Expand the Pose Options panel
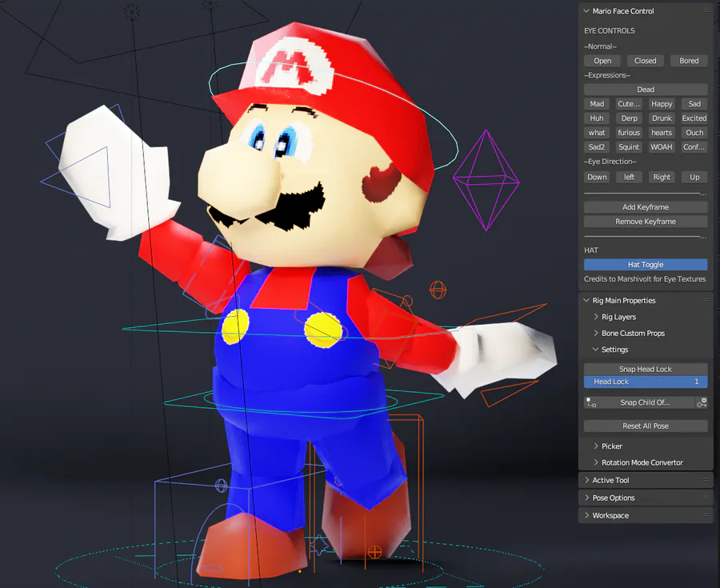 coord(586,498)
